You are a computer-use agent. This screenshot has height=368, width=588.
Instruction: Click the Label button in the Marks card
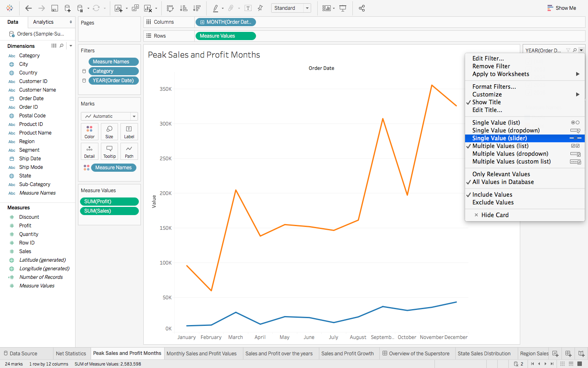(129, 131)
